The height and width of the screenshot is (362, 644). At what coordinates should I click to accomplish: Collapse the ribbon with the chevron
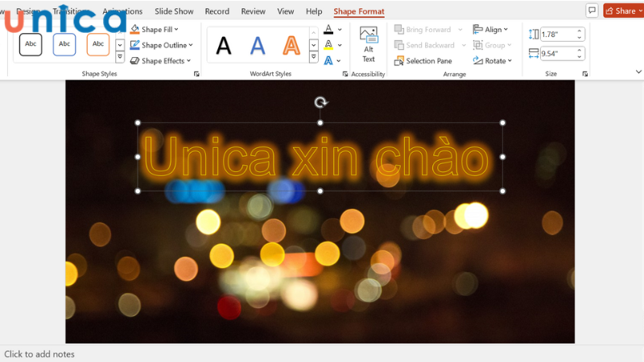638,72
